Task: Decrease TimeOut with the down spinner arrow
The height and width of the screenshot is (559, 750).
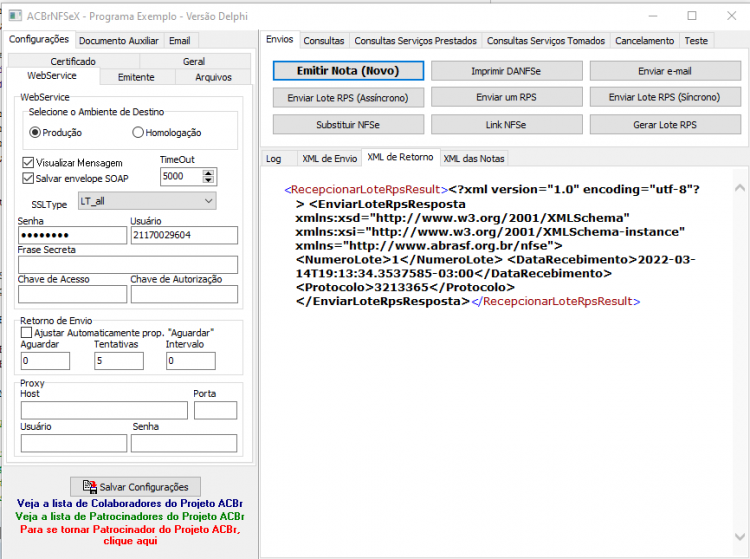Action: (208, 180)
